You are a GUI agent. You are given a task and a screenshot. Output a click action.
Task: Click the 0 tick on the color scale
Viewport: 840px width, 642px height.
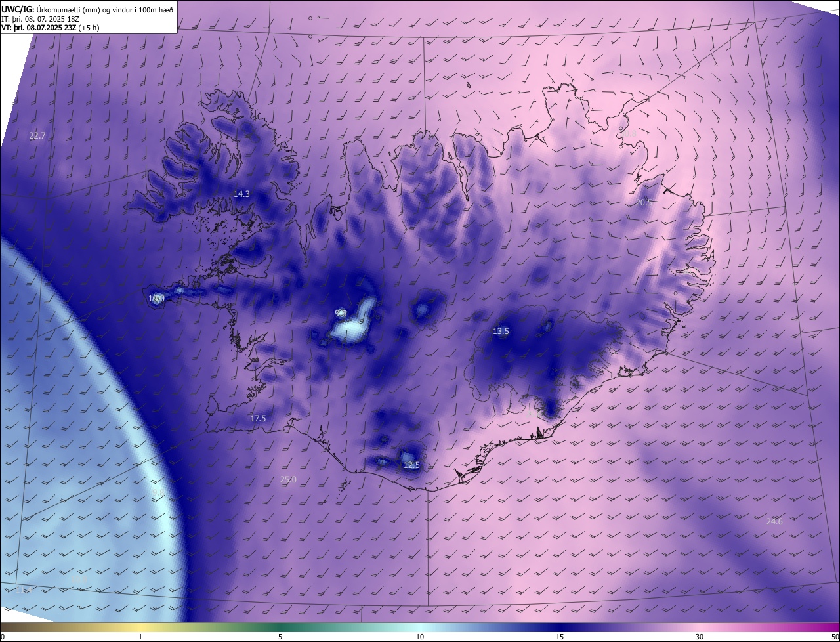(x=3, y=637)
